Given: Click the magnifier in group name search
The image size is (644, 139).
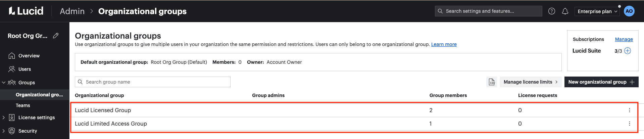Looking at the screenshot, I should coord(80,82).
